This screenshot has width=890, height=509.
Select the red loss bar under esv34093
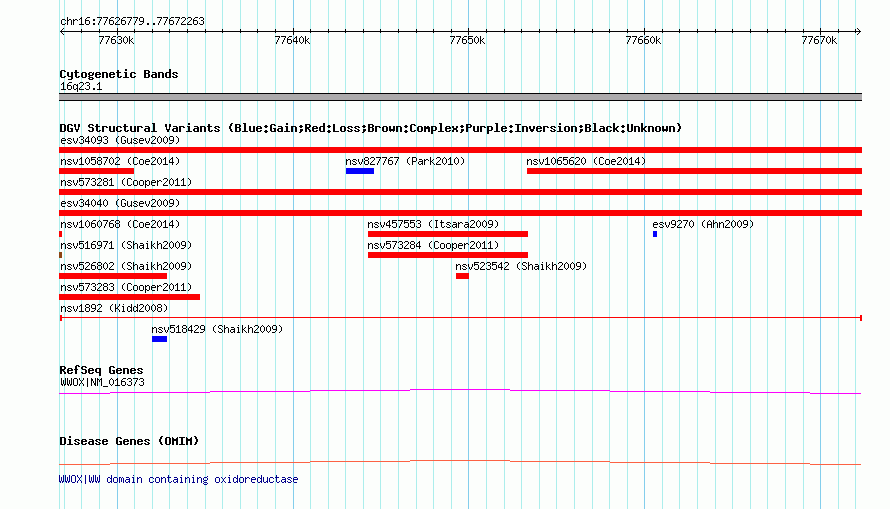(x=460, y=150)
